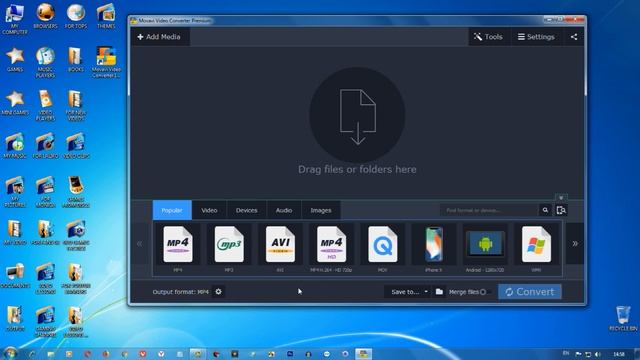The width and height of the screenshot is (640, 360).
Task: Open the Music Players desktop icon
Action: point(45,62)
